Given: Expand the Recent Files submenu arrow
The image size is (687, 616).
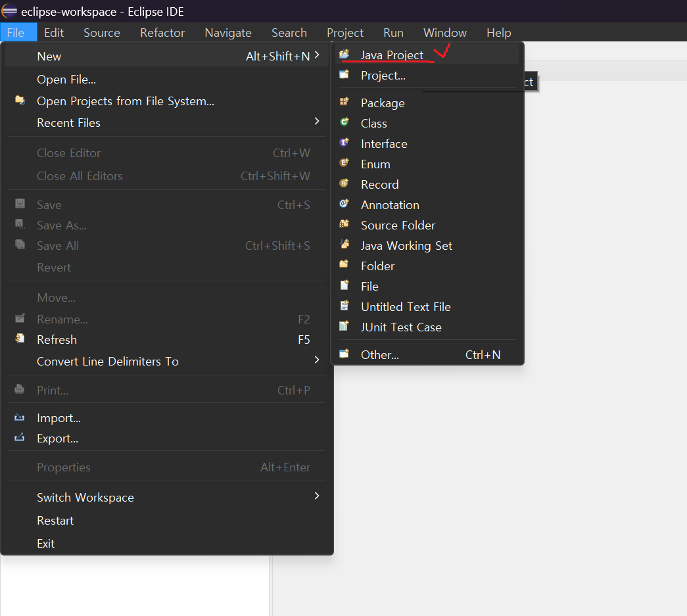Looking at the screenshot, I should point(317,121).
